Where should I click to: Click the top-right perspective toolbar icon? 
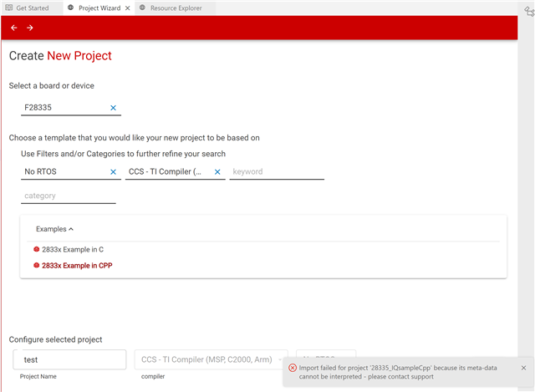pyautogui.click(x=529, y=11)
